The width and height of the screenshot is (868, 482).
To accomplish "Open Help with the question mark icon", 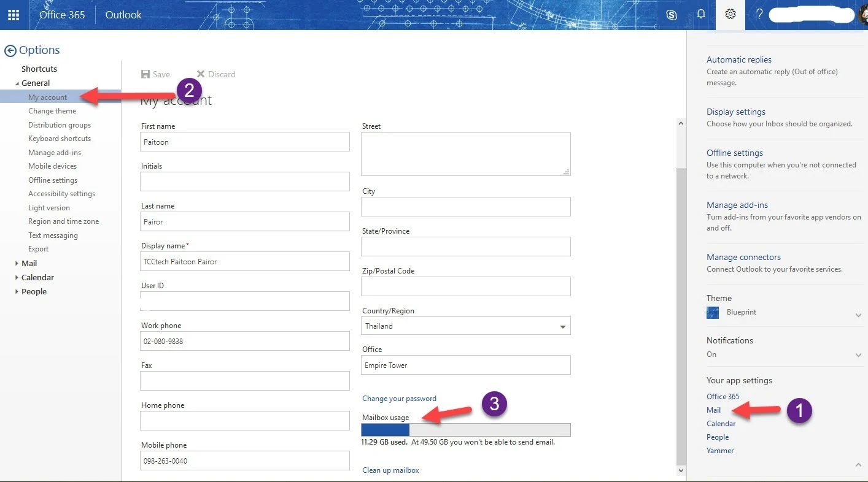I will pyautogui.click(x=759, y=14).
